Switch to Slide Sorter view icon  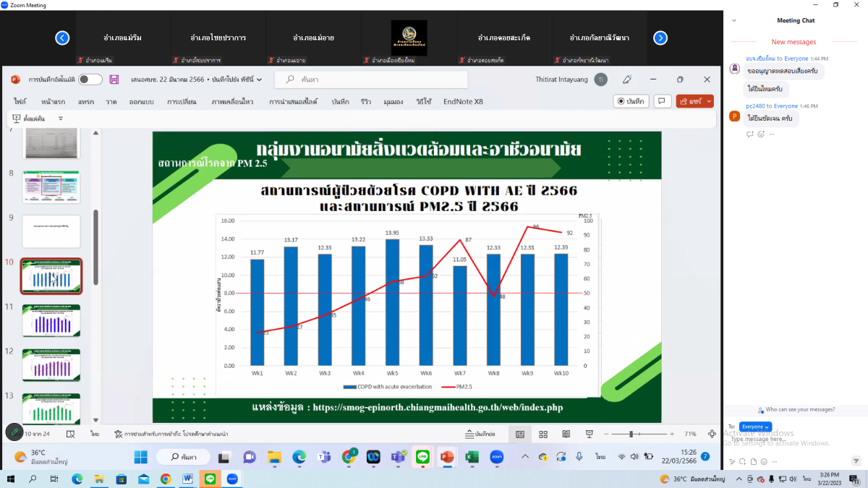543,434
